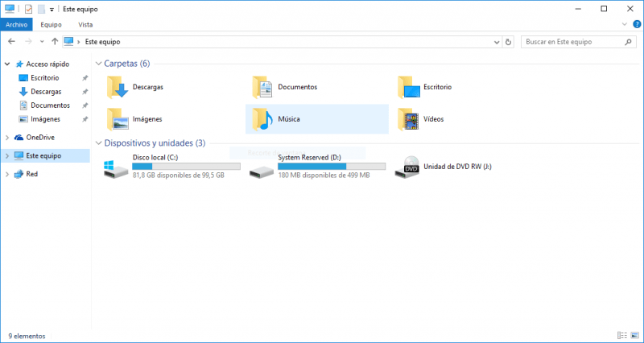Screen dimensions: 644x343
Task: Select Descargas in the quick access sidebar
Action: tap(46, 92)
